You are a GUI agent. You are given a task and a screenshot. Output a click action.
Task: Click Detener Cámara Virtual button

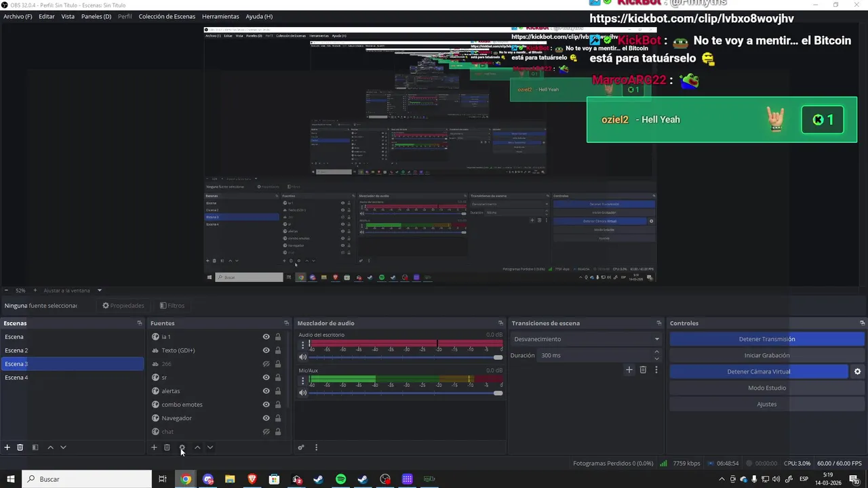tap(759, 371)
